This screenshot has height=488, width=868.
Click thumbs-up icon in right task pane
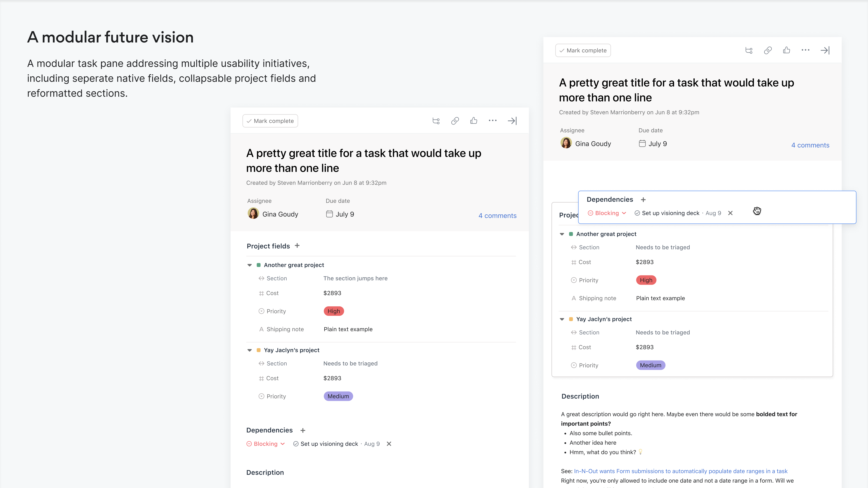[x=786, y=50]
